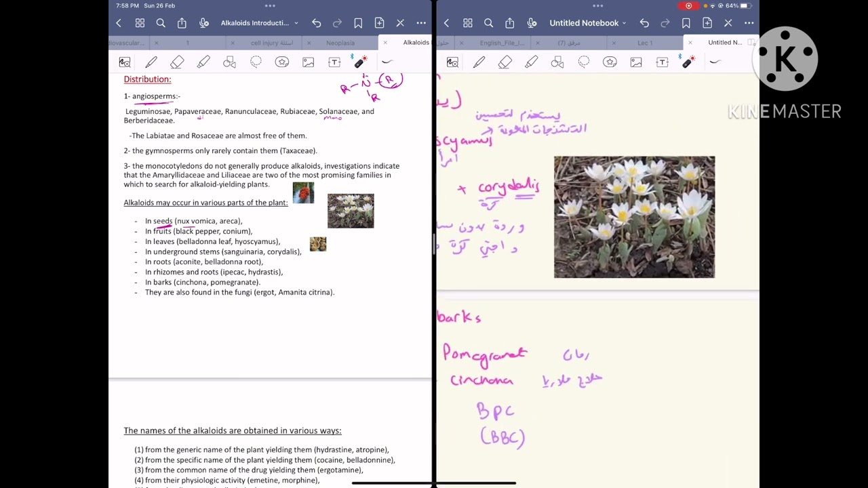Open more options in Alkaloids window

(421, 23)
